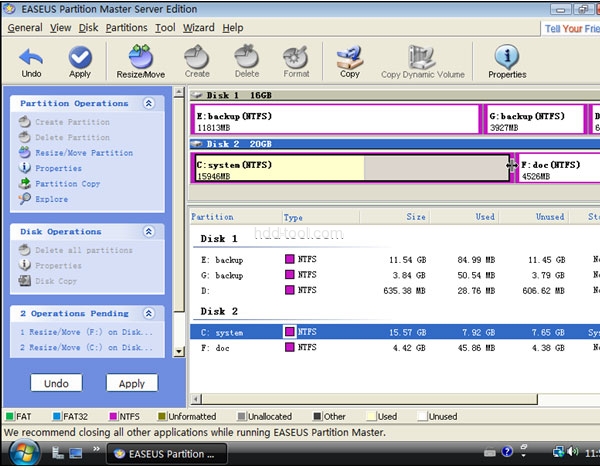The width and height of the screenshot is (600, 468).
Task: Click the help icon in system tray
Action: 507,452
